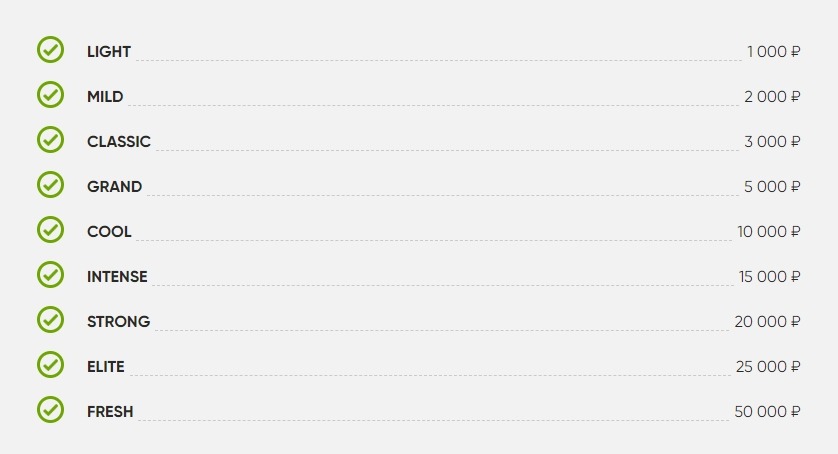Select the 50 000 ₽ price for FRESH
Image resolution: width=838 pixels, height=454 pixels.
coord(767,411)
